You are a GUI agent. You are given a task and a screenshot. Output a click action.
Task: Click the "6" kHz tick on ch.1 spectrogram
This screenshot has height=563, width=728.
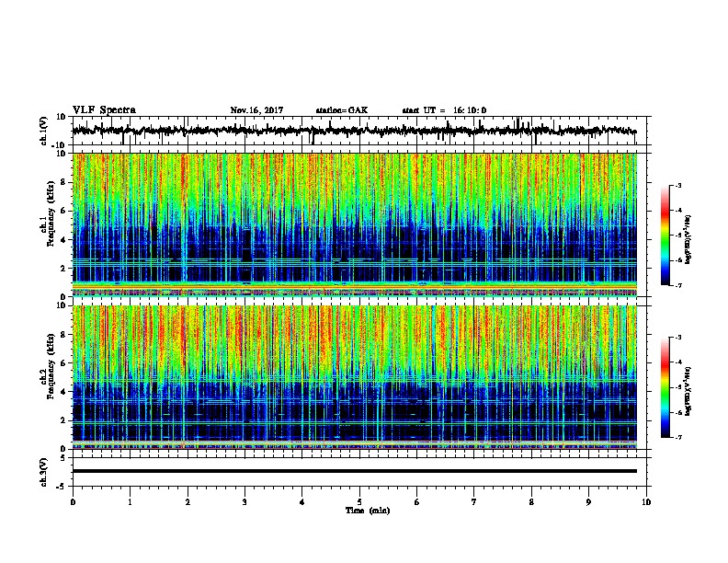click(x=63, y=211)
